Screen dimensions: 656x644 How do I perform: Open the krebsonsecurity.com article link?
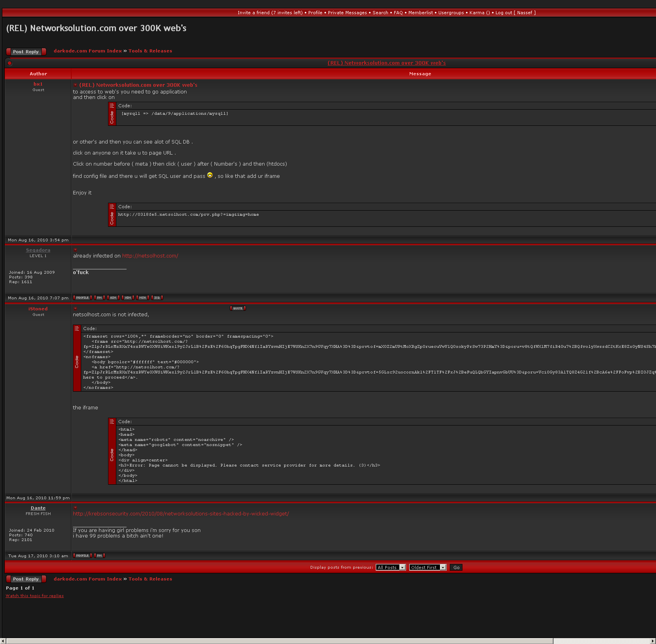click(181, 514)
